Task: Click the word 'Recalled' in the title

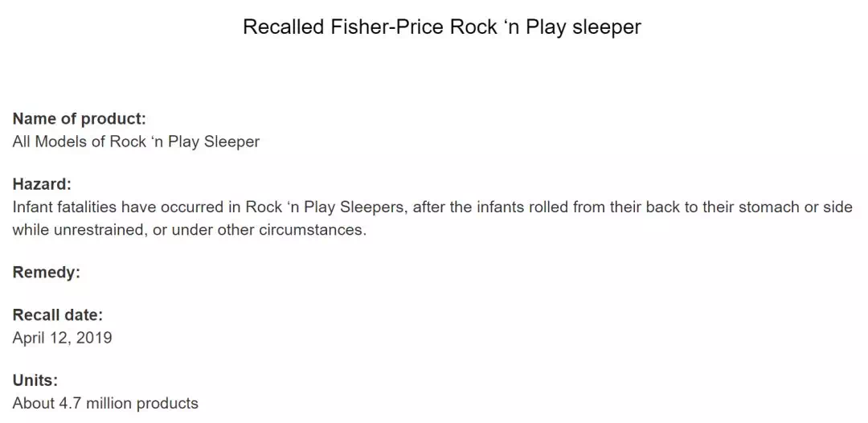Action: pyautogui.click(x=284, y=27)
